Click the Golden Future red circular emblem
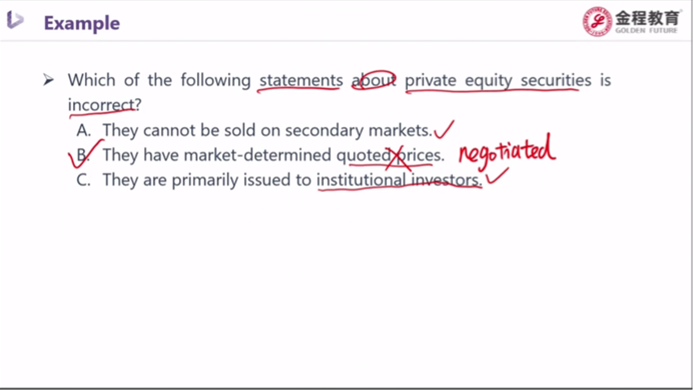 tap(597, 21)
